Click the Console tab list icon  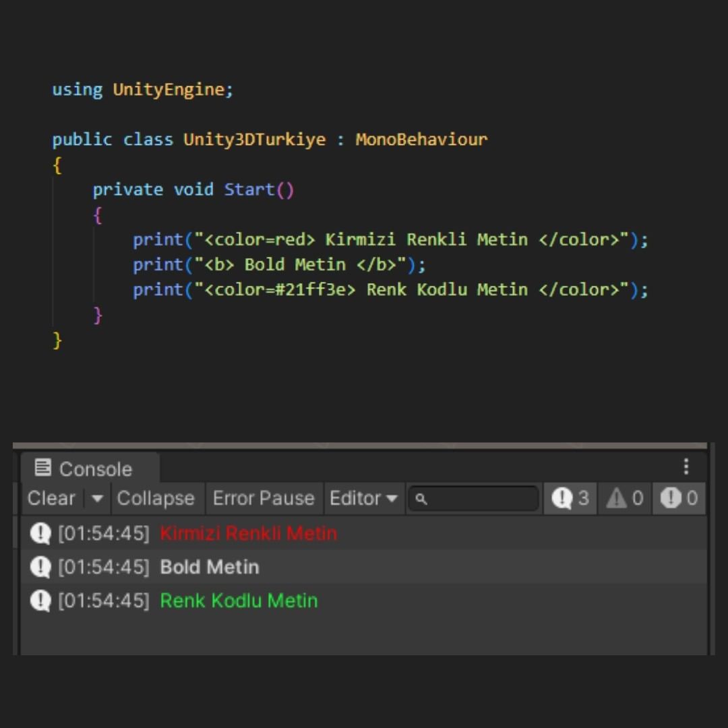pos(42,468)
